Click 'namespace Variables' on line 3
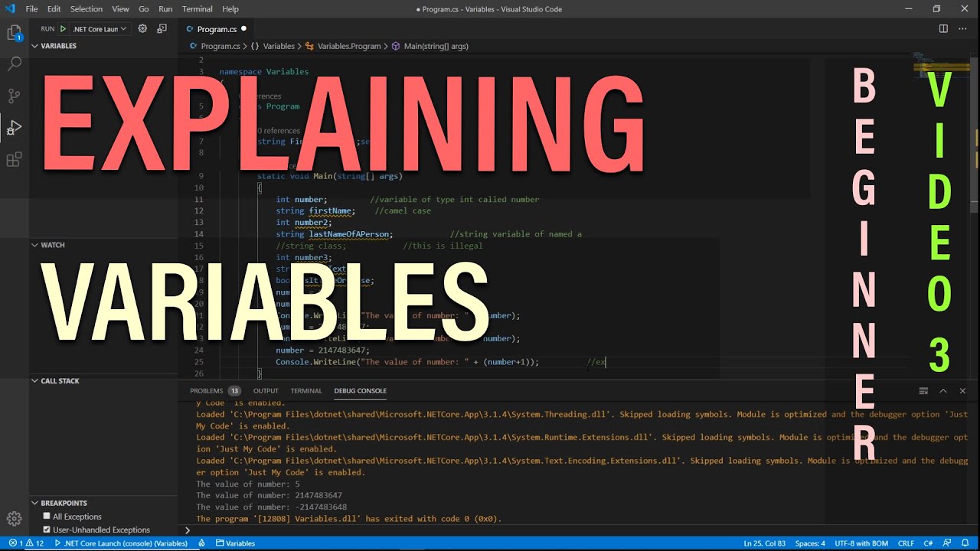 (263, 72)
